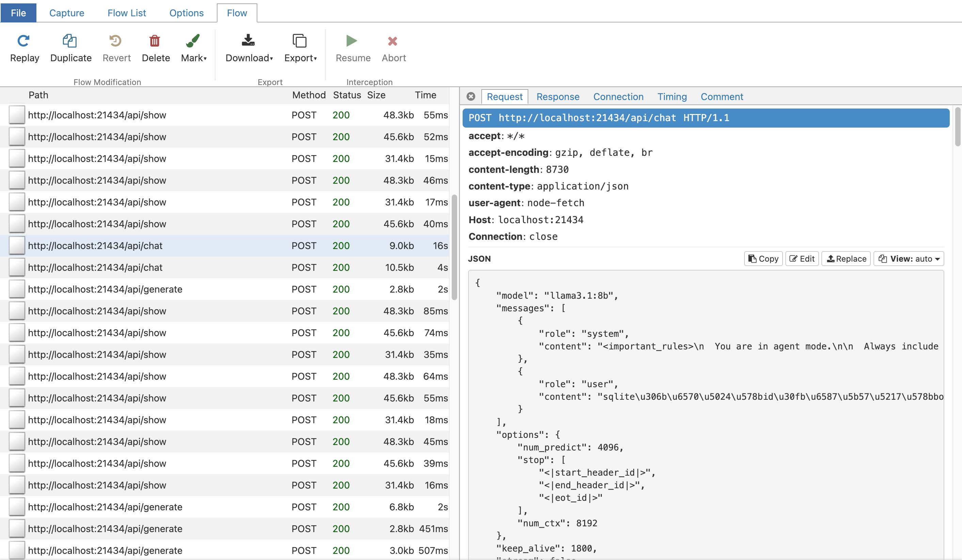Tick checkbox for the 9.0kb /api/chat flow
Viewport: 962px width, 560px height.
tap(17, 246)
